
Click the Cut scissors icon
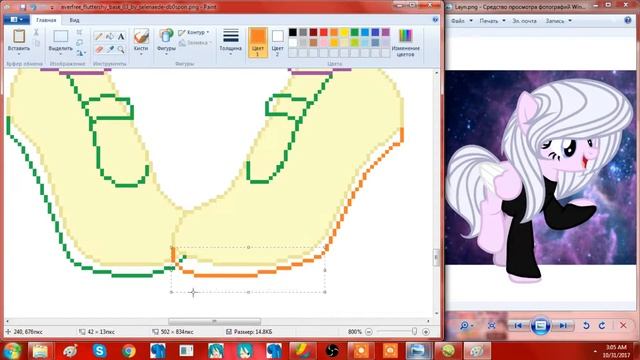click(x=36, y=32)
